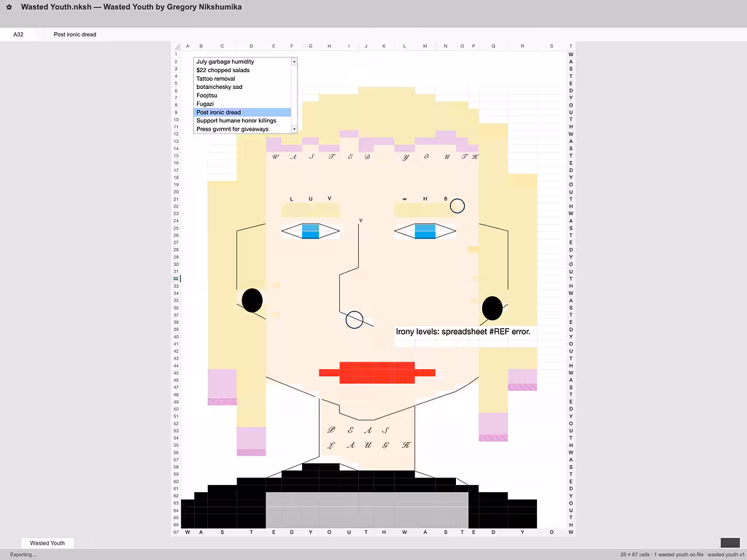Click the '8' character above the right eyebrow
Viewport: 747px width, 560px height.
pyautogui.click(x=446, y=198)
